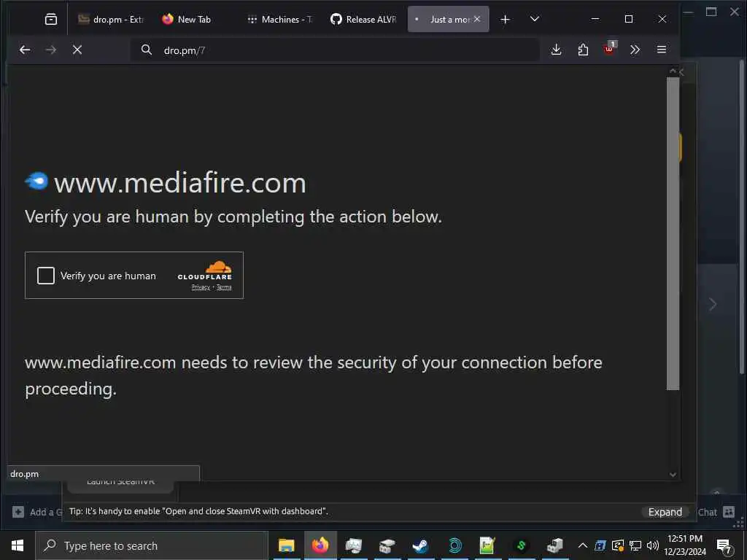Close the Just a moment tab
This screenshot has width=747, height=560.
477,19
